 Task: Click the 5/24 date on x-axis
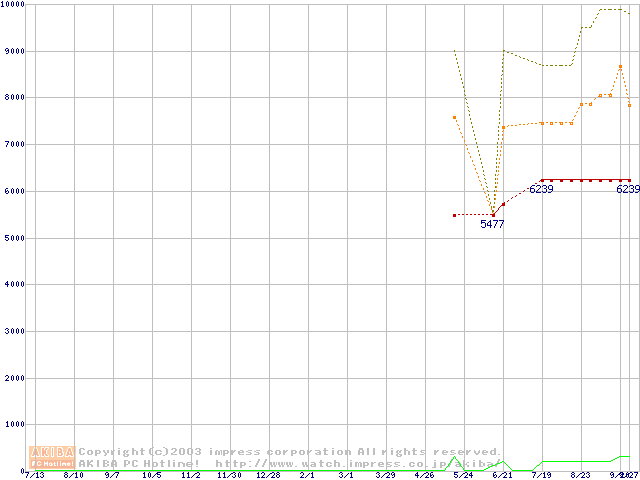463,476
